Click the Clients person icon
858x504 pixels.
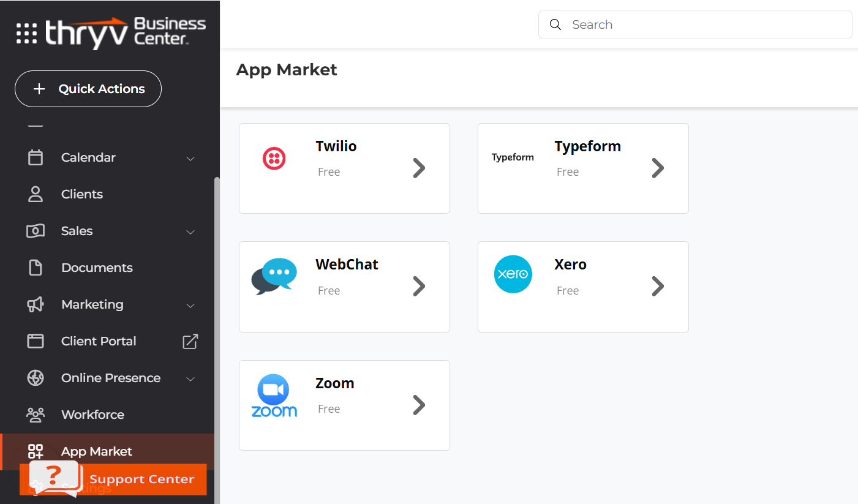(x=36, y=194)
